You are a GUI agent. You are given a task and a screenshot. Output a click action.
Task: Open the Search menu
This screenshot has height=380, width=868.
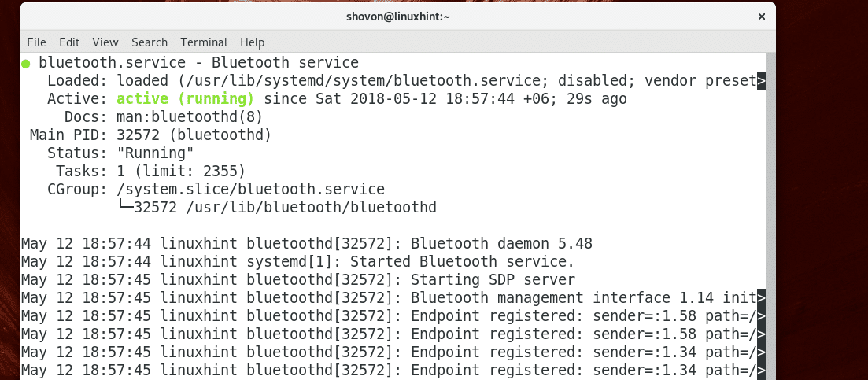tap(150, 42)
